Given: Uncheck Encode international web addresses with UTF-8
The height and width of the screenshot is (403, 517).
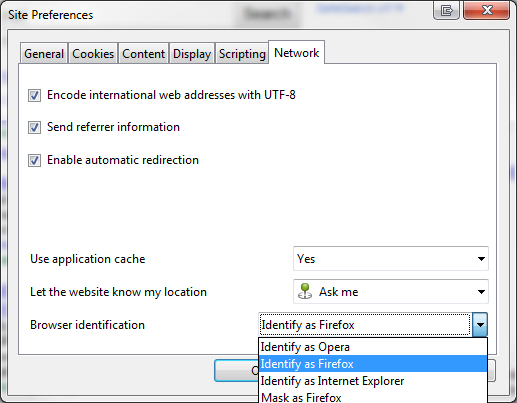Looking at the screenshot, I should click(34, 95).
